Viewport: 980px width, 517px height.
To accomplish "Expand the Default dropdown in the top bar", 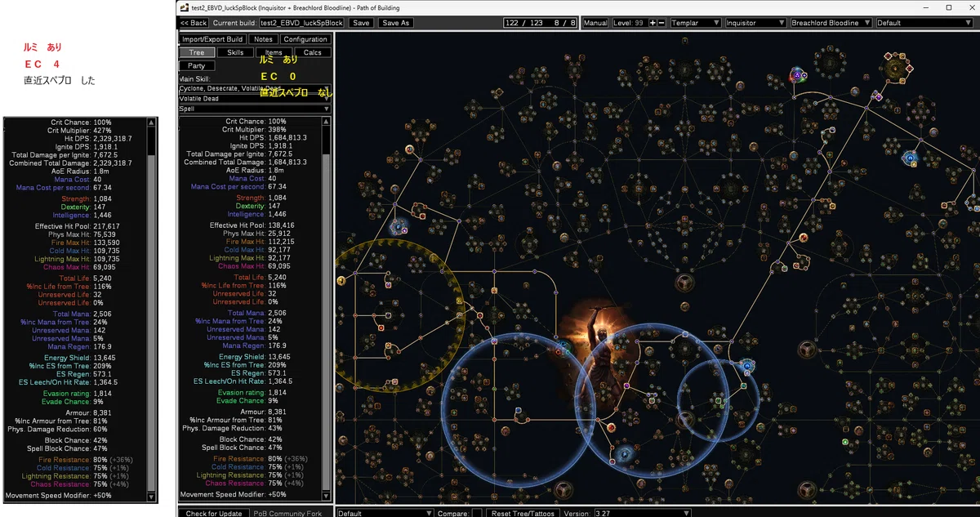I will 925,23.
